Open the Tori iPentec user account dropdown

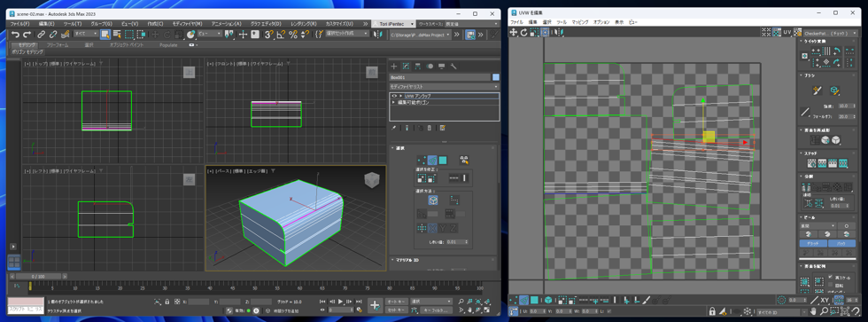(394, 24)
